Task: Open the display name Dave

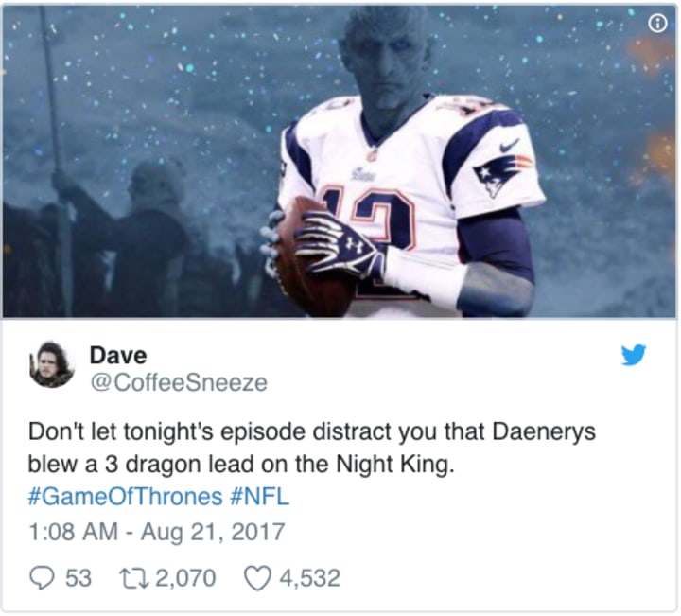Action: tap(118, 356)
